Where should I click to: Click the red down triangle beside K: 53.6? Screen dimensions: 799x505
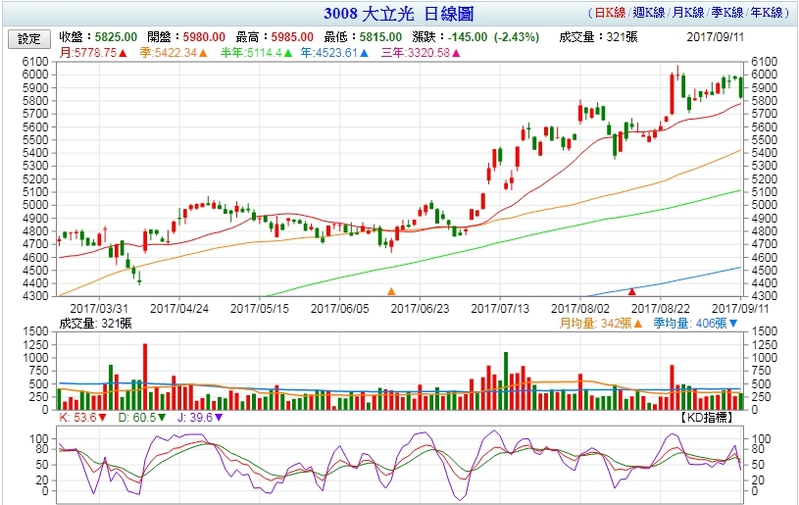click(x=102, y=418)
